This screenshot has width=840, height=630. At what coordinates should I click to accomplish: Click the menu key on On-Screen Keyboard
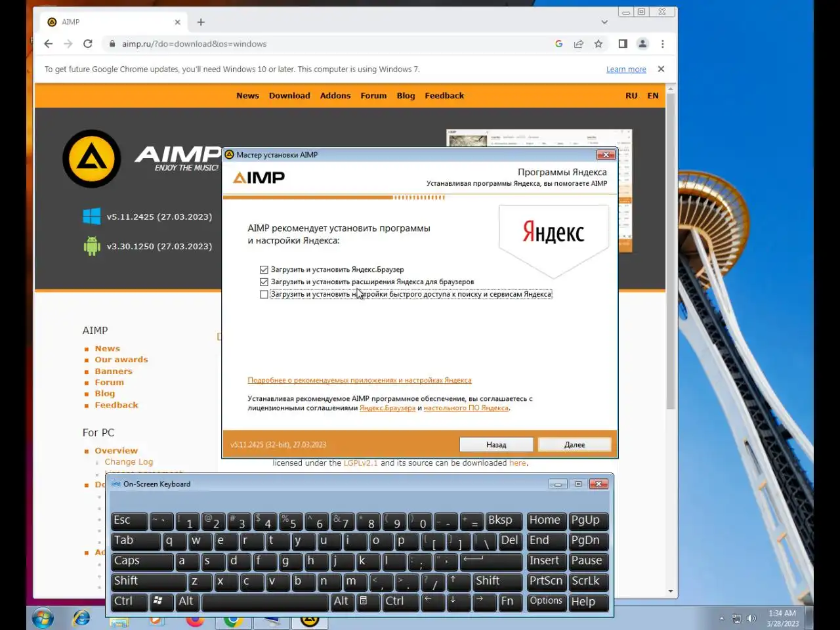365,601
